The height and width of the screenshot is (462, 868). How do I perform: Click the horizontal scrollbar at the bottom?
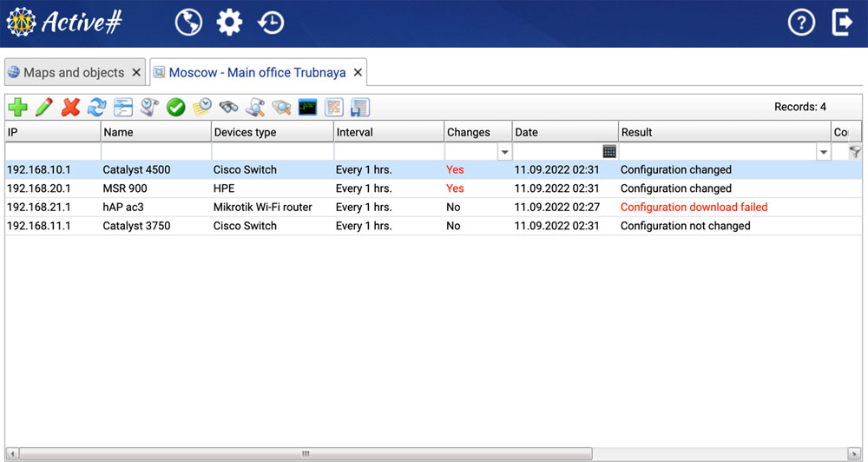304,453
